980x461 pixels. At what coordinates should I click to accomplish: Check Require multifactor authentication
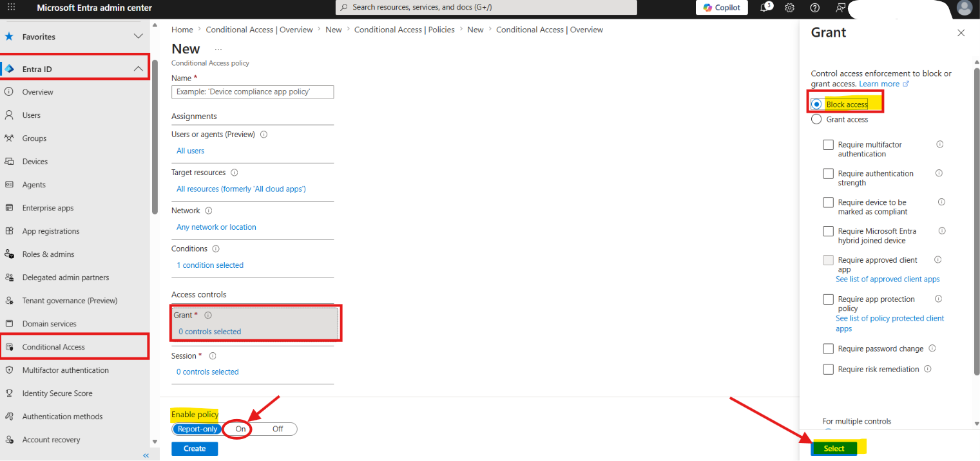828,145
